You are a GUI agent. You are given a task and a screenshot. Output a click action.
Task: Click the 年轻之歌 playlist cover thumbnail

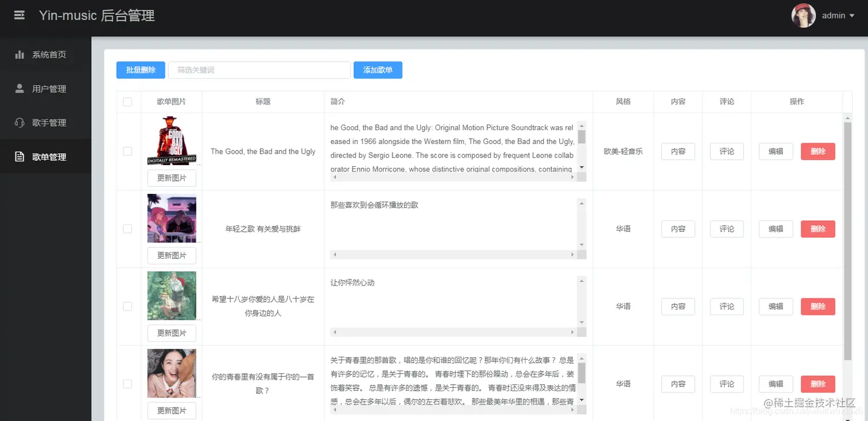click(172, 218)
